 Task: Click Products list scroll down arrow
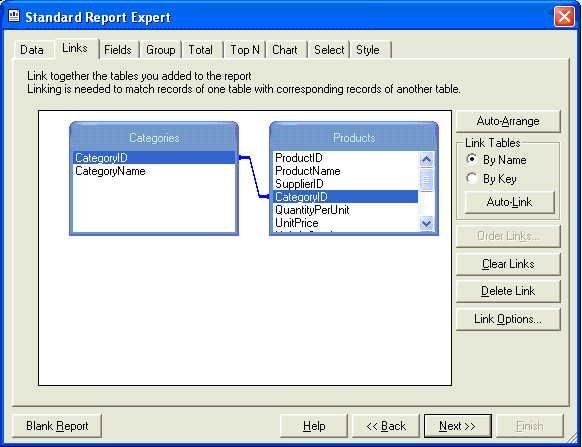tap(426, 223)
